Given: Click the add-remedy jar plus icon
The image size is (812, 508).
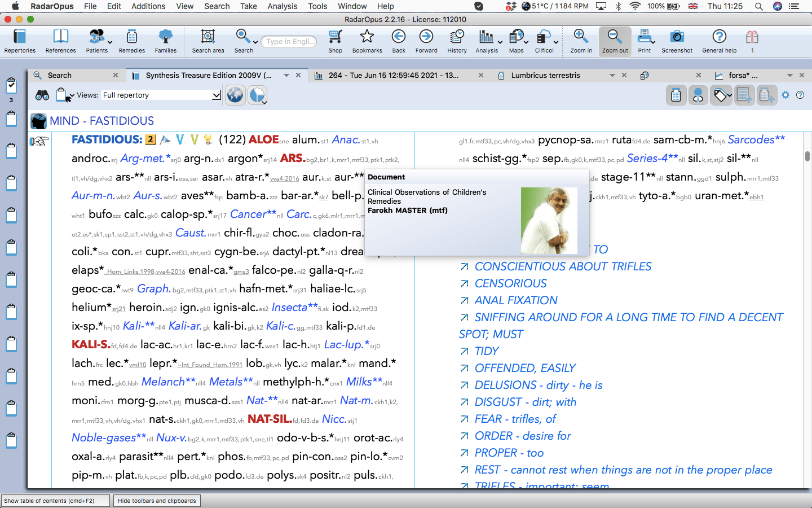Looking at the screenshot, I should pyautogui.click(x=766, y=95).
